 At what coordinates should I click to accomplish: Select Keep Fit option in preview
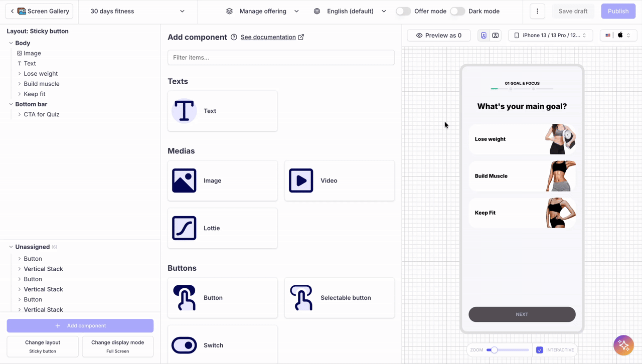[522, 213]
